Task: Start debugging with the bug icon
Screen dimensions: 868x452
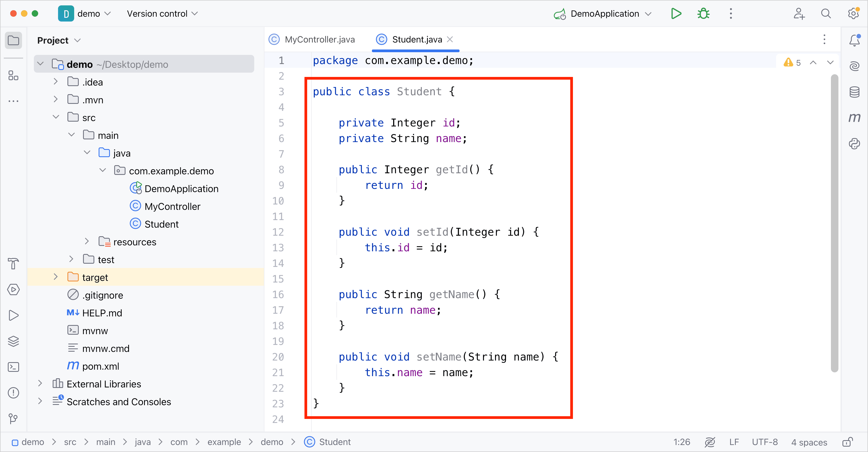Action: point(703,13)
